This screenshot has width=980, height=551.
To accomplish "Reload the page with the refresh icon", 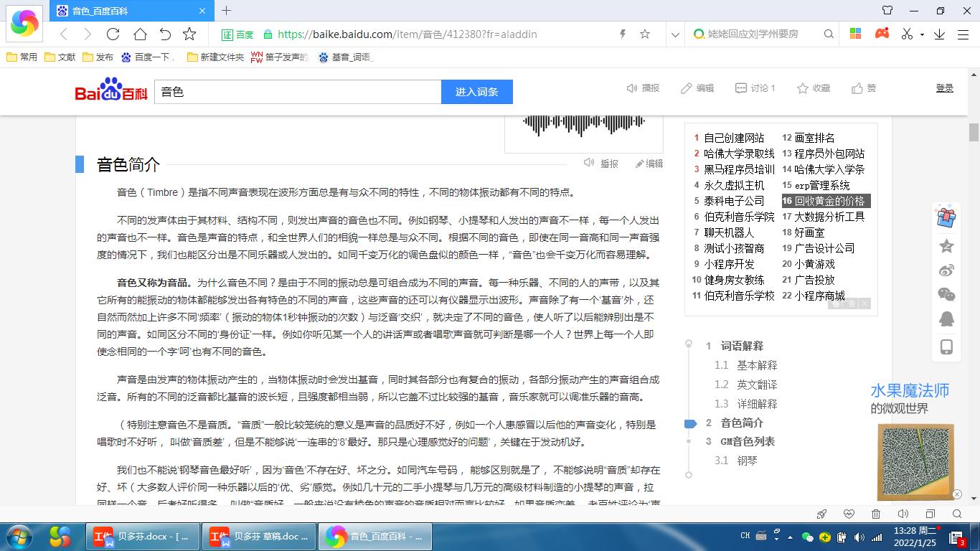I will [113, 34].
